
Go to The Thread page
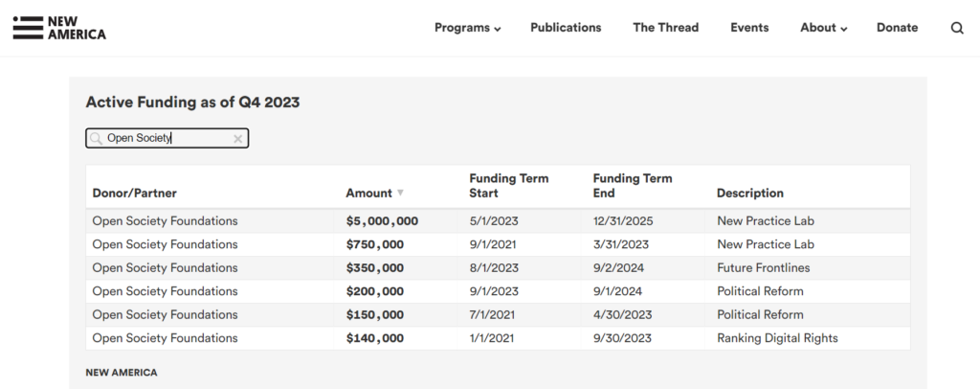(666, 28)
